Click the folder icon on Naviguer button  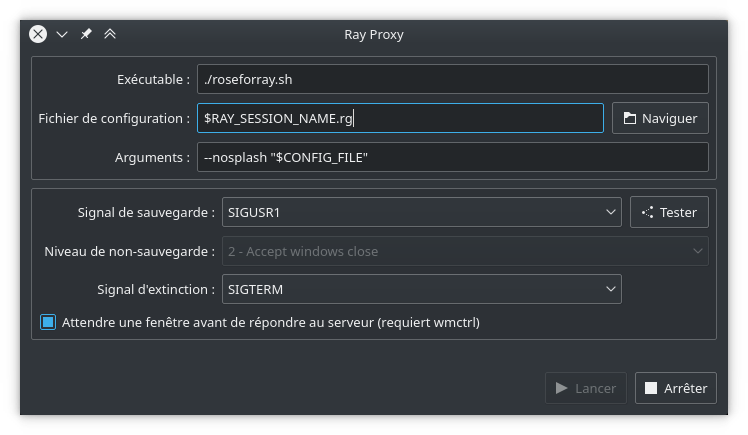tap(630, 118)
